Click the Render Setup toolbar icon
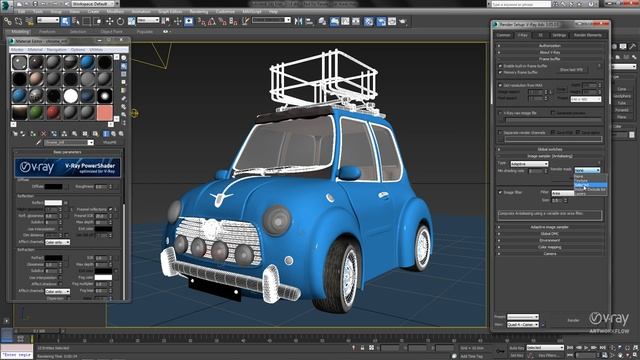640x360 pixels. coord(381,21)
